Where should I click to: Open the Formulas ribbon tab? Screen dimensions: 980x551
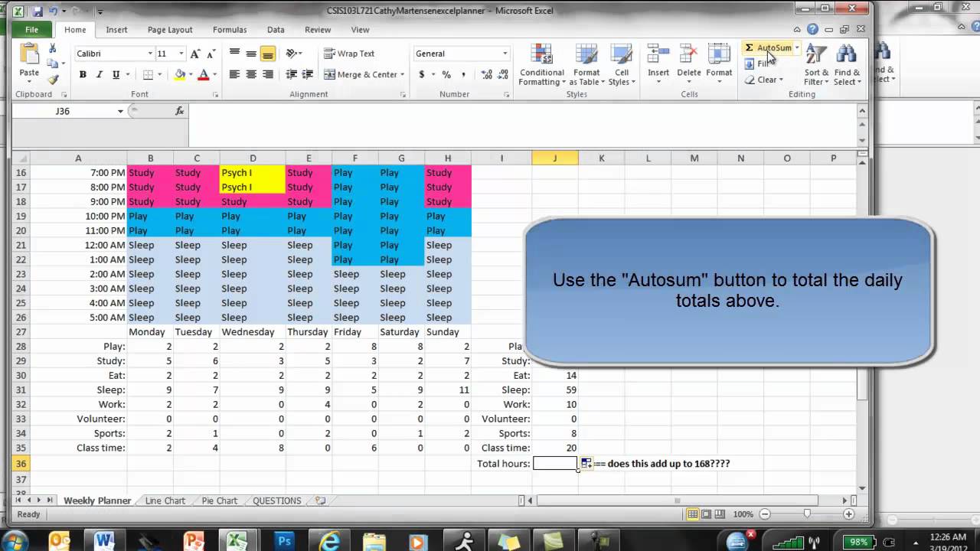(230, 30)
